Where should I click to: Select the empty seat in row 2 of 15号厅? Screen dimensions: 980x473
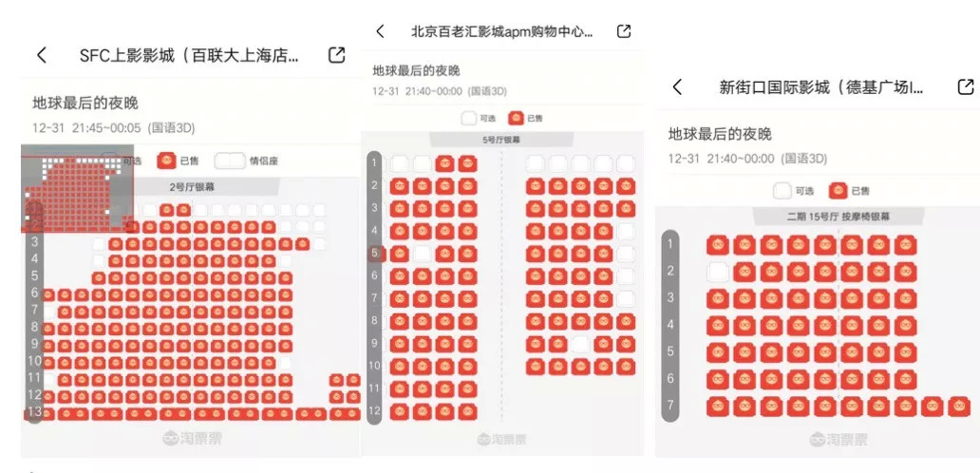point(718,272)
